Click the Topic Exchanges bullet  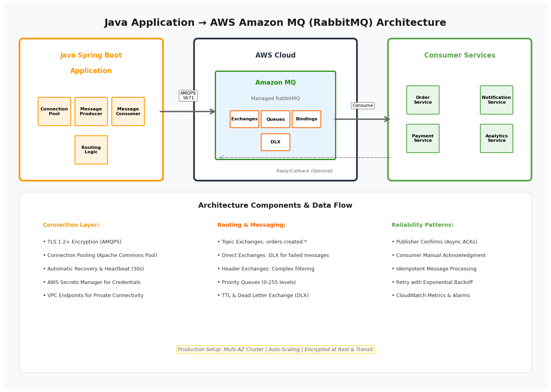tap(262, 242)
